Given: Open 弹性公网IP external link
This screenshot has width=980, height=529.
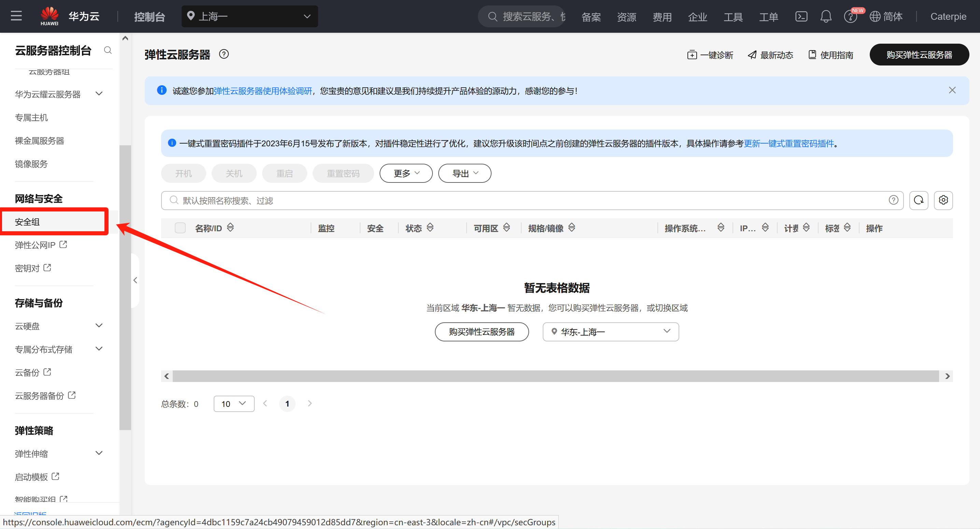Looking at the screenshot, I should pos(41,245).
